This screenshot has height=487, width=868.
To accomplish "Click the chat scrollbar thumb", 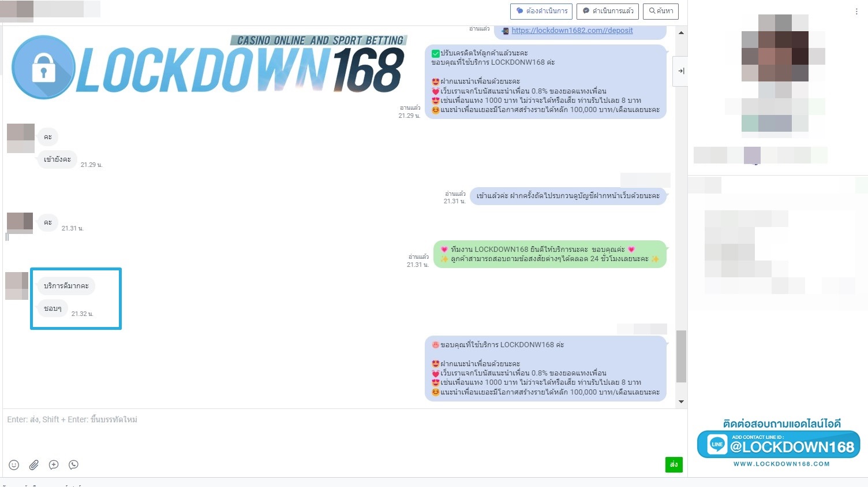I will [x=681, y=356].
